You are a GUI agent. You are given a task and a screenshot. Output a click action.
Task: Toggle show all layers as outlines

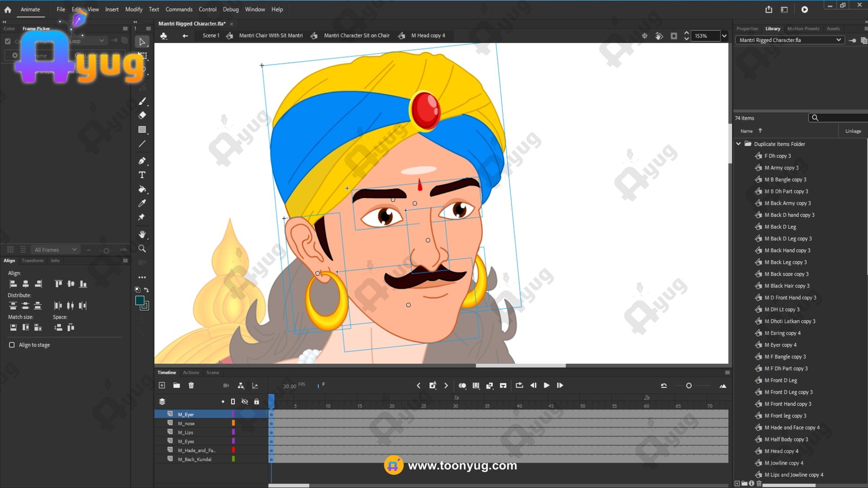[233, 402]
